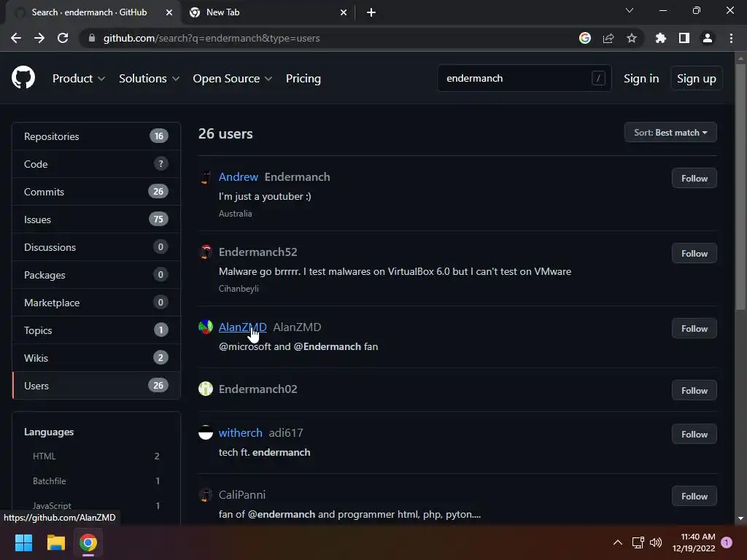Bookmark this page with the star icon
The width and height of the screenshot is (747, 560).
pyautogui.click(x=632, y=38)
